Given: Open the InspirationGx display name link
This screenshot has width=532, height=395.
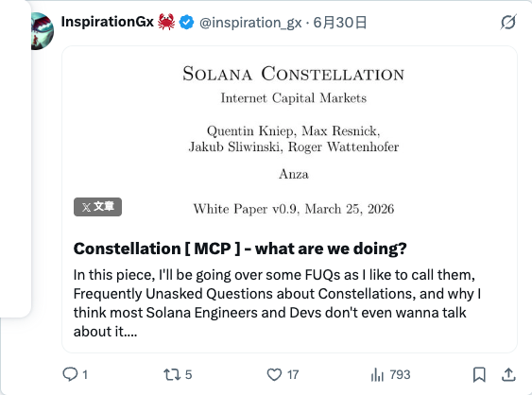Looking at the screenshot, I should click(x=107, y=22).
